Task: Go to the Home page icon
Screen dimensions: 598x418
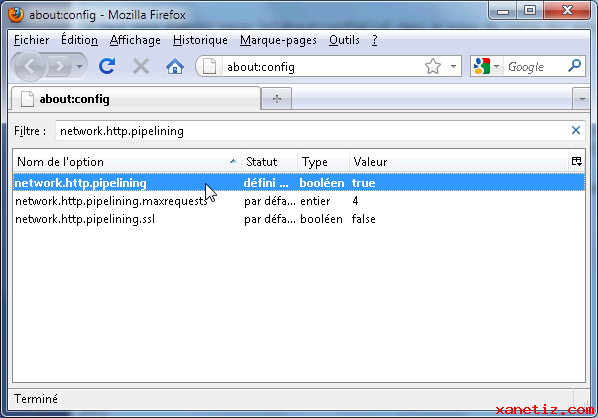Action: point(175,66)
